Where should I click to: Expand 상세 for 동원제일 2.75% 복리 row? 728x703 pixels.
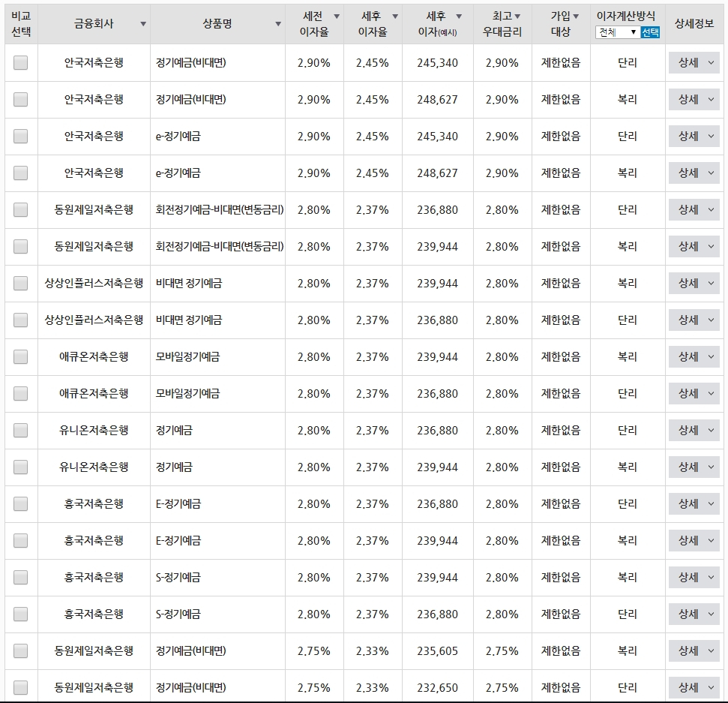pyautogui.click(x=694, y=651)
